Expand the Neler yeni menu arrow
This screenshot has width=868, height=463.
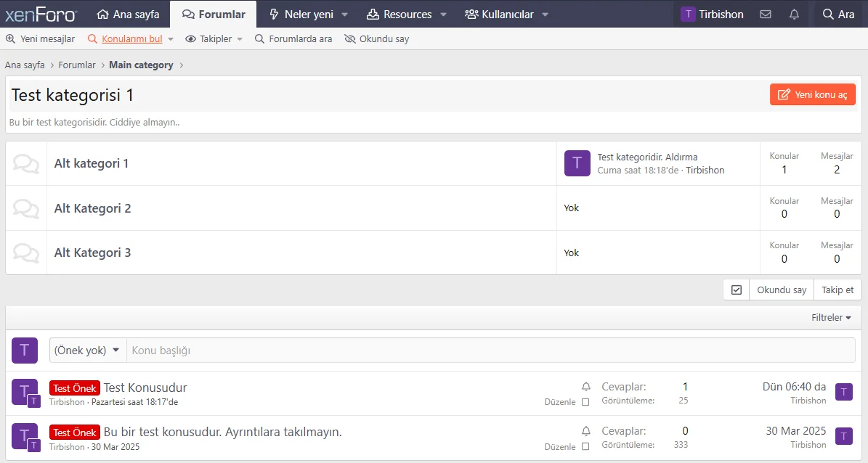click(344, 15)
